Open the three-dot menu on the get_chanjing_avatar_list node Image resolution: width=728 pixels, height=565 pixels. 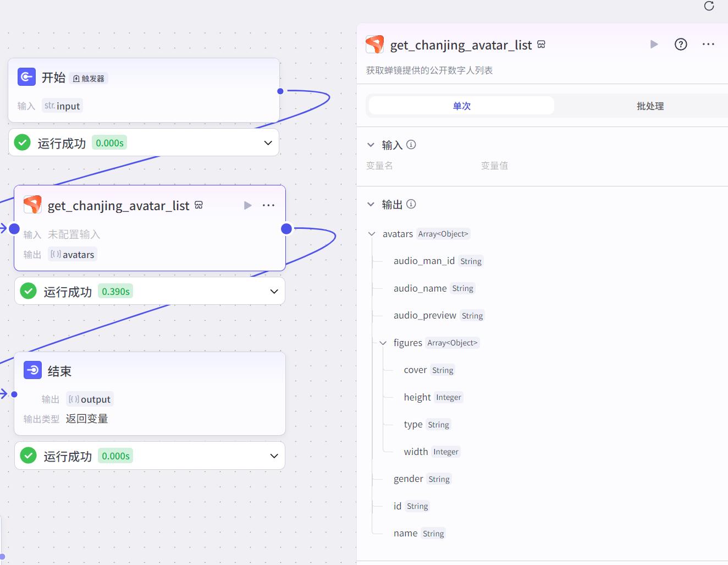pyautogui.click(x=268, y=205)
